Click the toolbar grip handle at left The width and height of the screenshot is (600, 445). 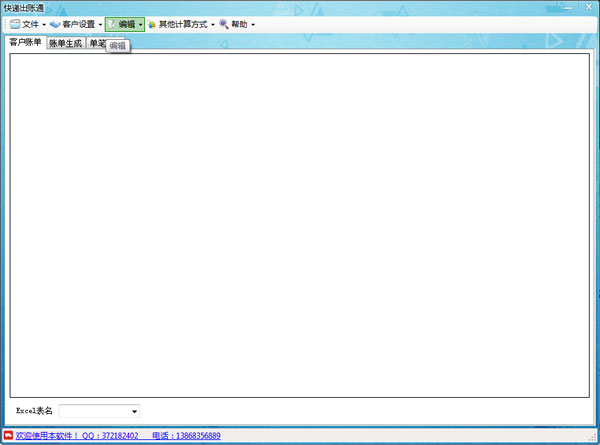[x=4, y=24]
